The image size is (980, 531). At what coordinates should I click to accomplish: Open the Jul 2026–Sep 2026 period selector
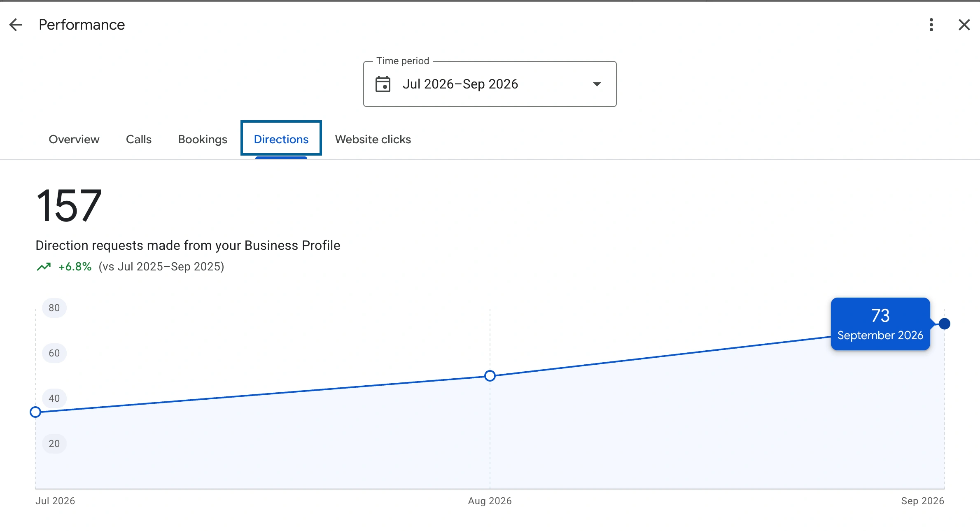click(x=490, y=84)
